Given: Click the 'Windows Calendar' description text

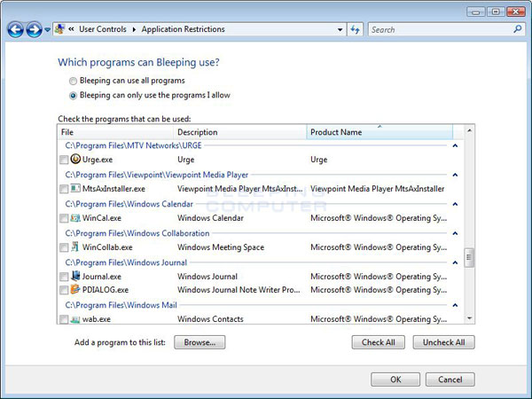Looking at the screenshot, I should pos(210,218).
